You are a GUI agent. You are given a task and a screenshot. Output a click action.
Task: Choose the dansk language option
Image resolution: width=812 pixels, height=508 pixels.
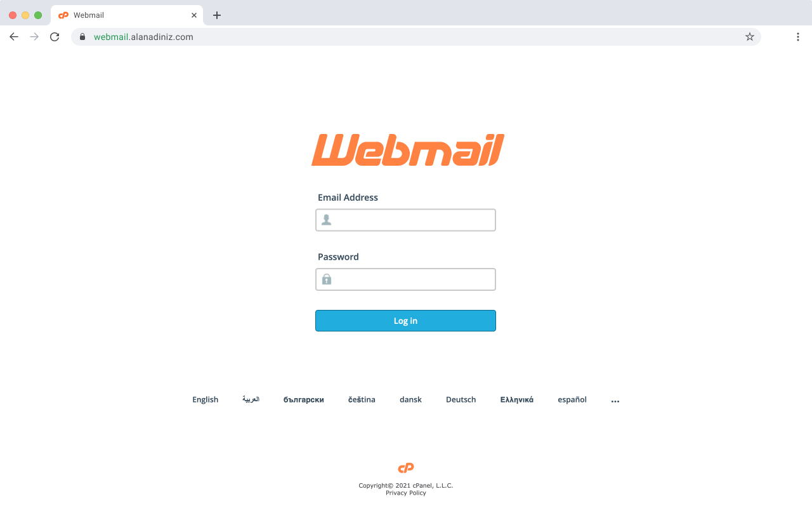point(410,399)
